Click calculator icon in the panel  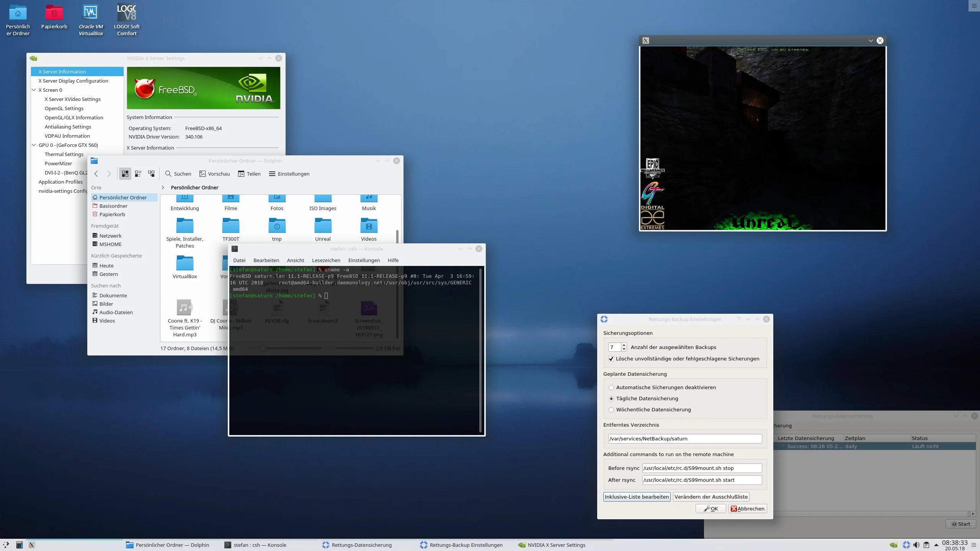click(20, 545)
